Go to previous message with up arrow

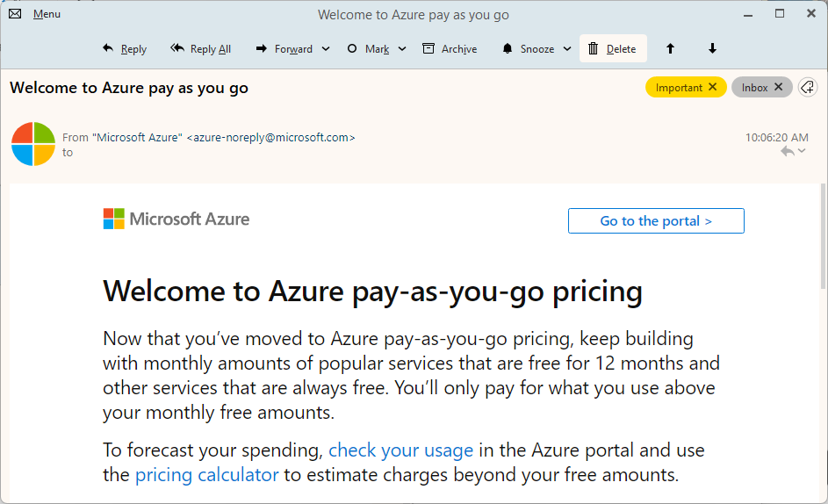tap(671, 49)
